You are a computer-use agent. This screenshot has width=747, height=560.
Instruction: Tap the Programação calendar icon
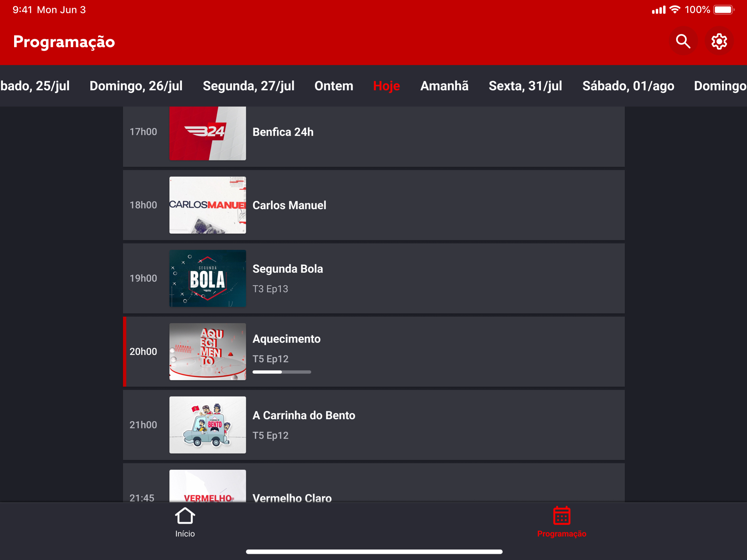click(562, 516)
